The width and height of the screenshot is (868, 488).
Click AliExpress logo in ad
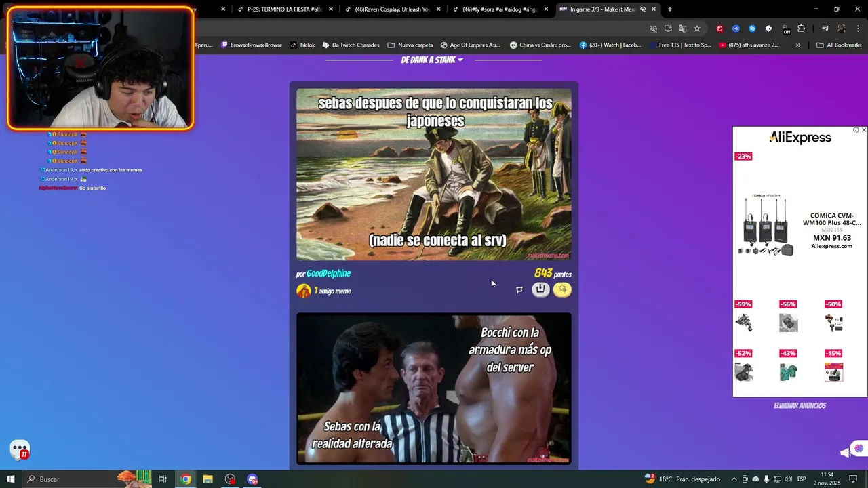[800, 138]
